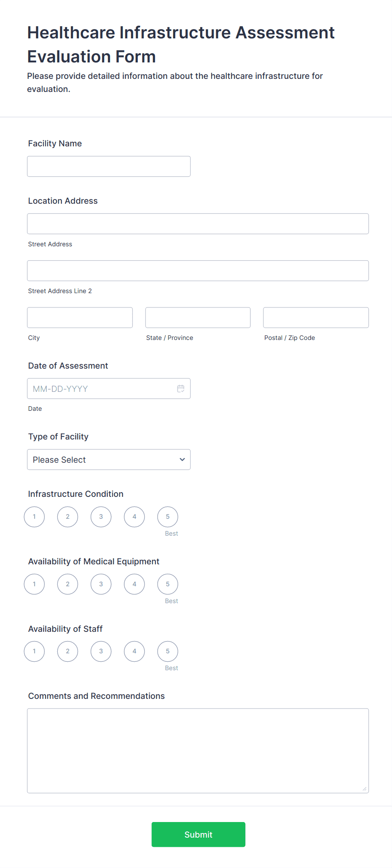Click the Street Address Line 2 field

click(198, 270)
